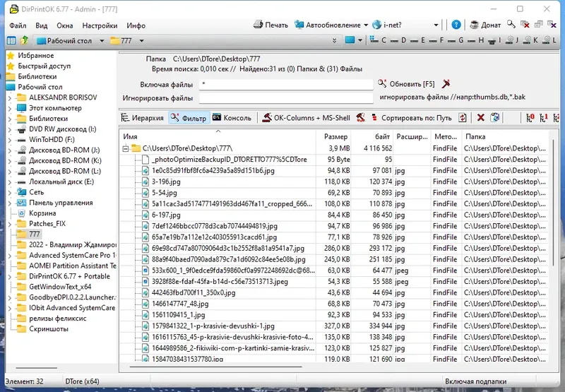Open the Настройки menu

pyautogui.click(x=100, y=25)
